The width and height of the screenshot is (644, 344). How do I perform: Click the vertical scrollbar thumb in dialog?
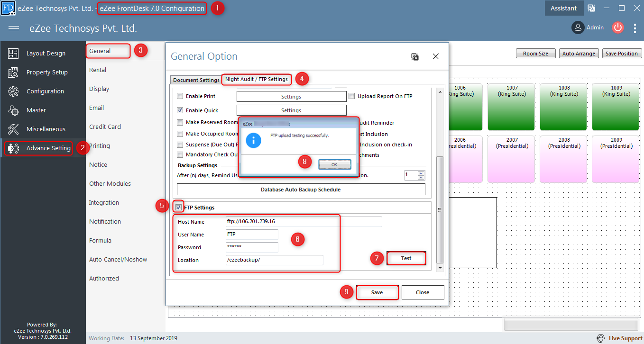[440, 210]
